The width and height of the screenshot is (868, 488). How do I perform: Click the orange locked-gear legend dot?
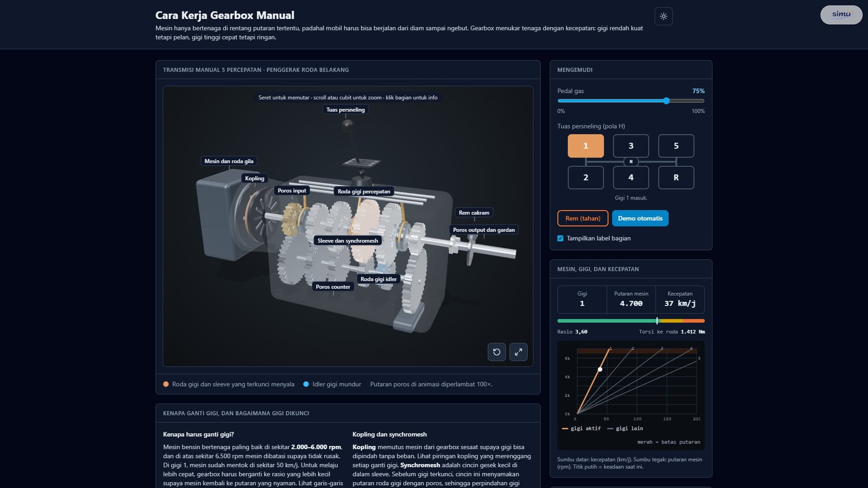(166, 385)
